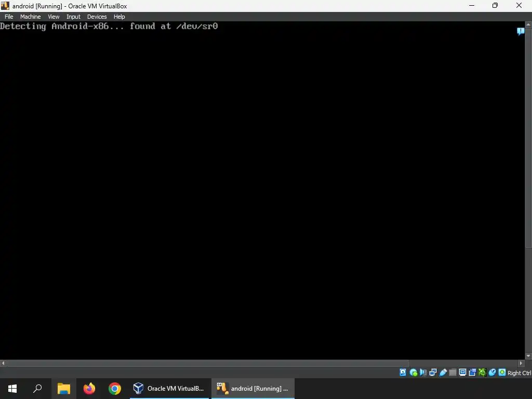Click the recording status indicator
532x399 pixels.
[472, 373]
